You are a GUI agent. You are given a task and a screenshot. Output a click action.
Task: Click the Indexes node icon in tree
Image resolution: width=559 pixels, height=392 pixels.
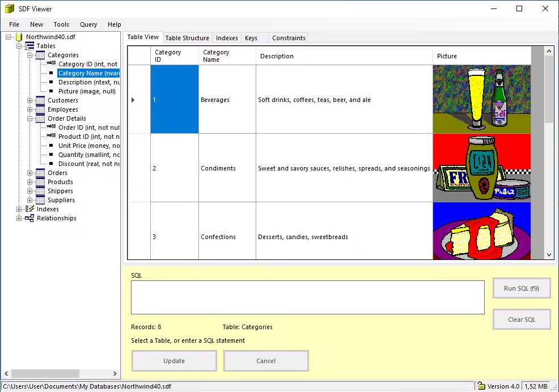(29, 209)
